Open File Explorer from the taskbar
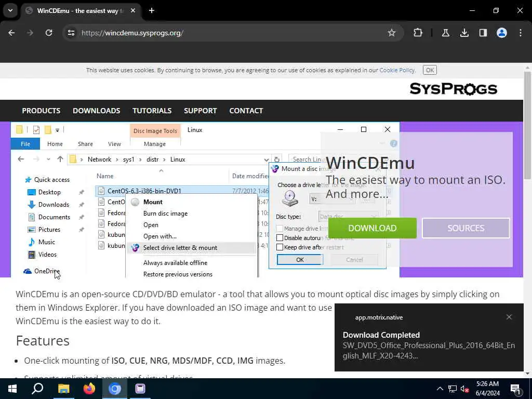 63,389
